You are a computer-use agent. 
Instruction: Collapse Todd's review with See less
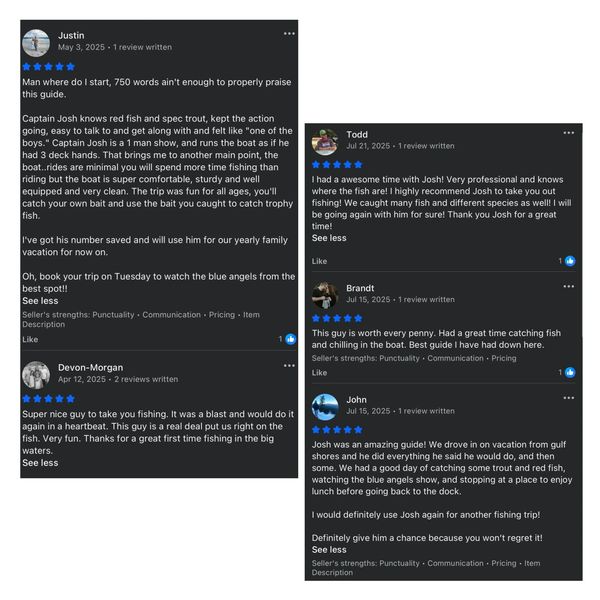click(x=329, y=239)
